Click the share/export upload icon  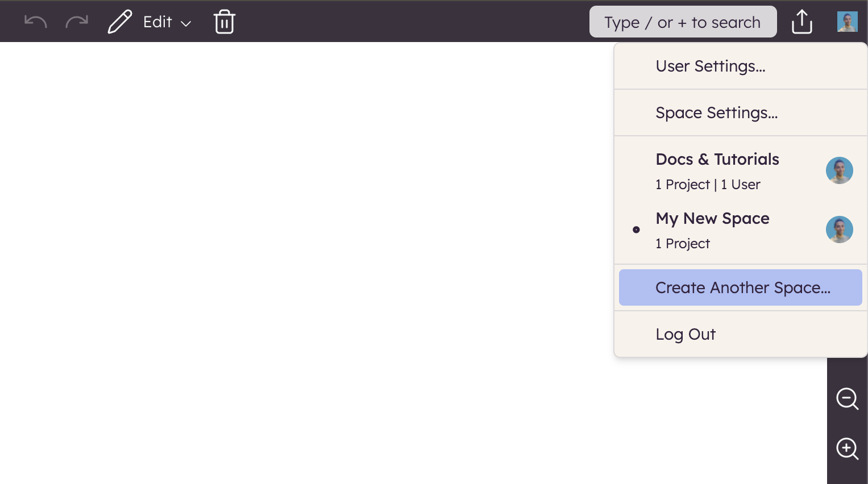coord(801,22)
